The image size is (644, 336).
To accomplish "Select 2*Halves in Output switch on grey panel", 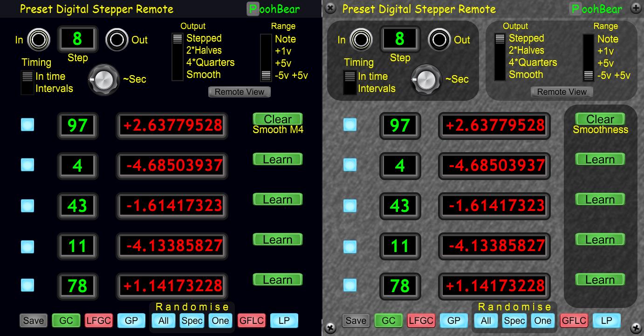I will [x=500, y=51].
